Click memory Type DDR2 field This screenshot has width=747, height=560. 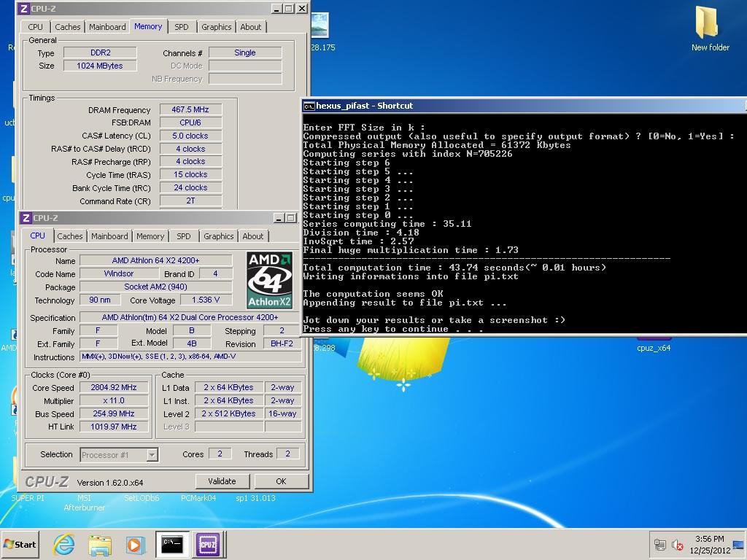pos(100,52)
